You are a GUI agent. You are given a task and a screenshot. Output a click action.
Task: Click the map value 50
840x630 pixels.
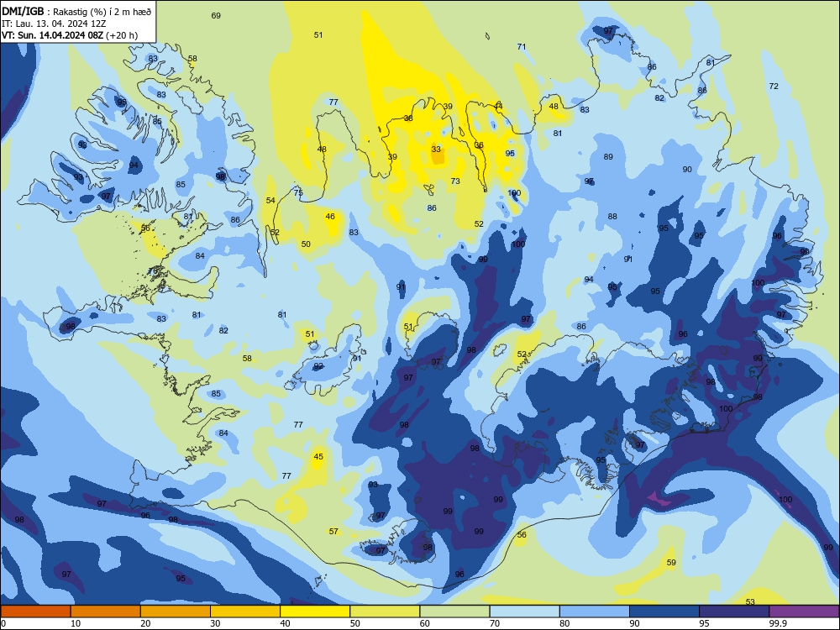click(306, 244)
